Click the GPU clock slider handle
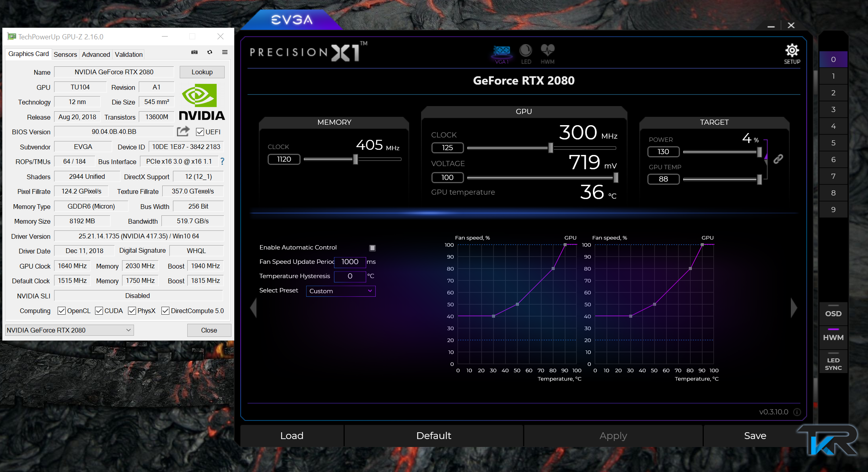Screen dimensions: 868x472 click(551, 148)
